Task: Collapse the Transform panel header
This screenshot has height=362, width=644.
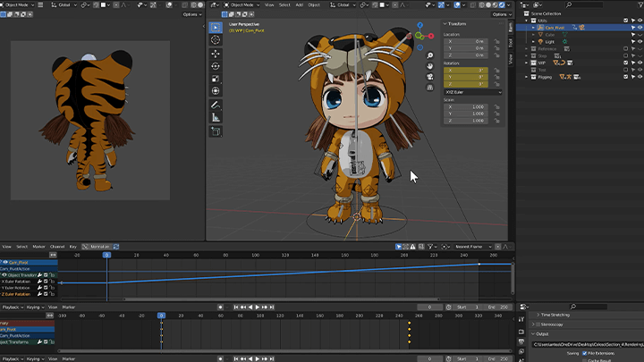Action: tap(457, 24)
